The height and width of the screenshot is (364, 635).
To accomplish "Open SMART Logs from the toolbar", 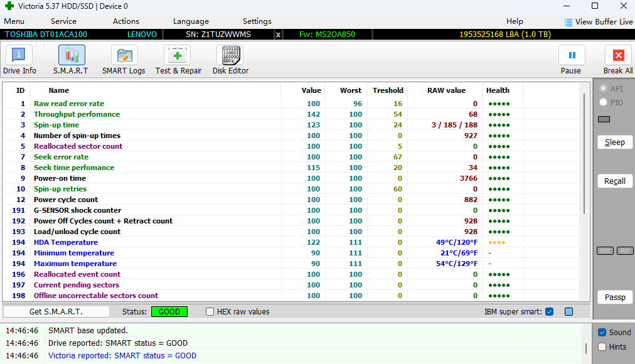I will pyautogui.click(x=124, y=56).
